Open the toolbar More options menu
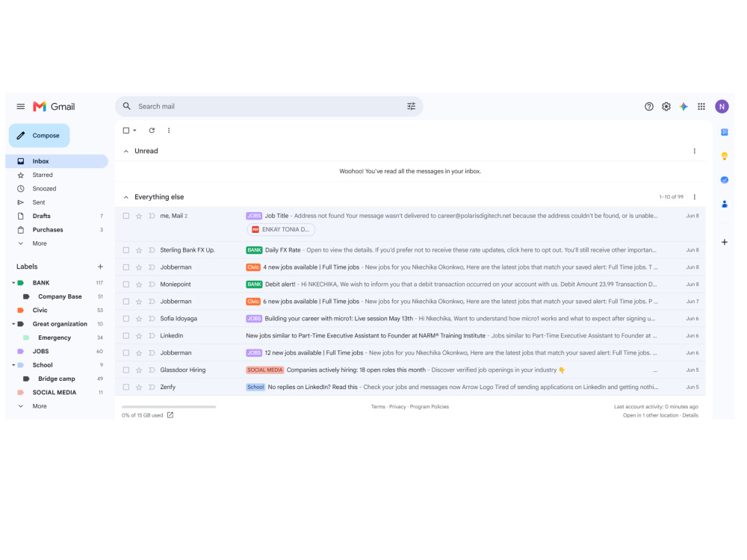The height and width of the screenshot is (560, 747). point(169,131)
